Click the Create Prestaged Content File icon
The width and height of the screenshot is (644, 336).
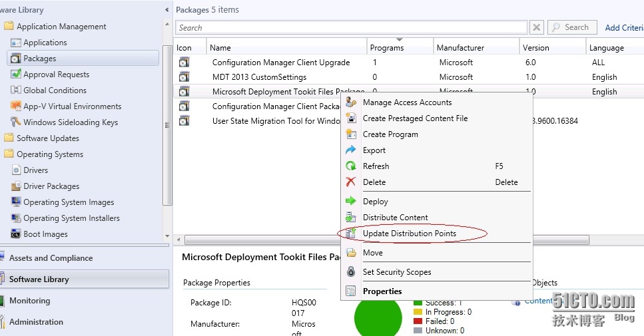click(351, 118)
